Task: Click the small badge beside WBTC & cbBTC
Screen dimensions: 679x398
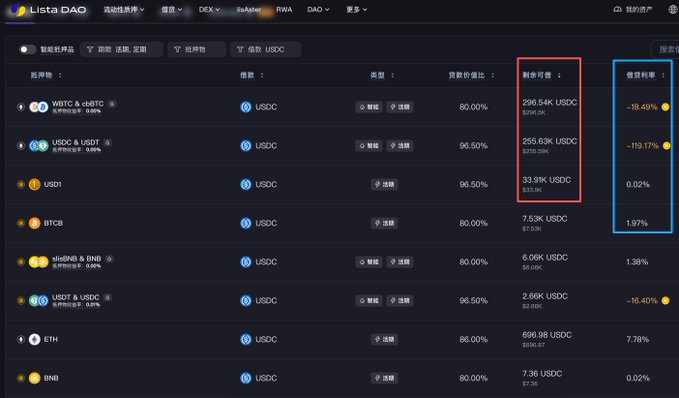Action: click(112, 104)
